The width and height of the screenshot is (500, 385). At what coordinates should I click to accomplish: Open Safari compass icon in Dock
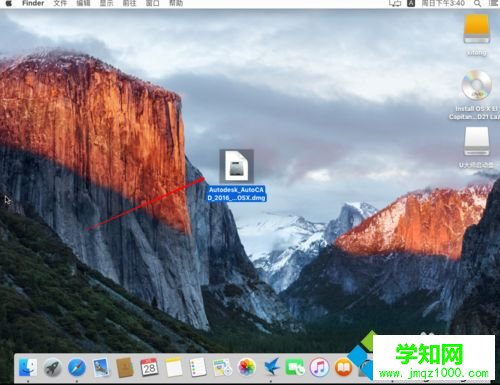77,368
